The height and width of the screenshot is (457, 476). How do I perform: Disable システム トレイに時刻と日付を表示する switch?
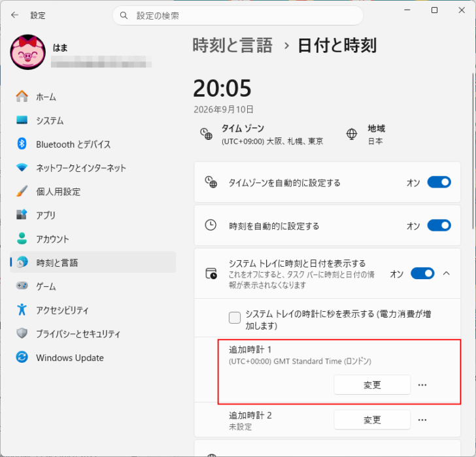[422, 273]
